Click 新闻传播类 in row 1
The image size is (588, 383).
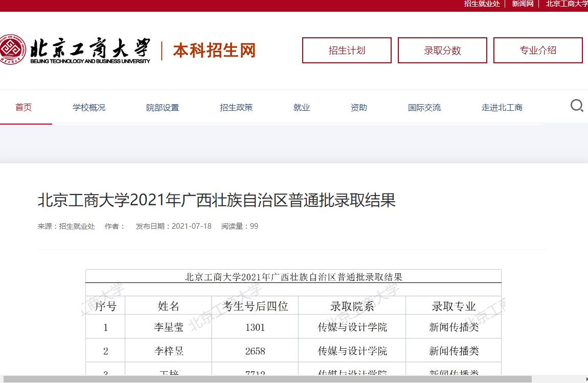pyautogui.click(x=454, y=327)
